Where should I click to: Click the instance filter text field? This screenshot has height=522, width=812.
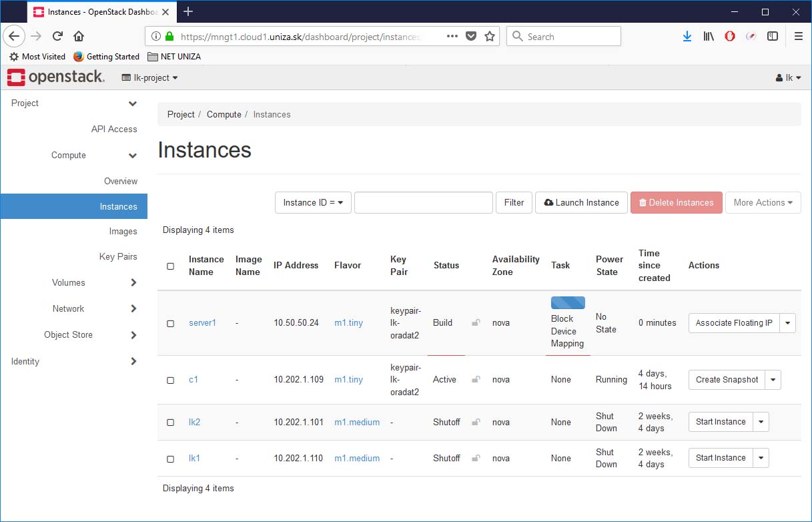pos(424,202)
